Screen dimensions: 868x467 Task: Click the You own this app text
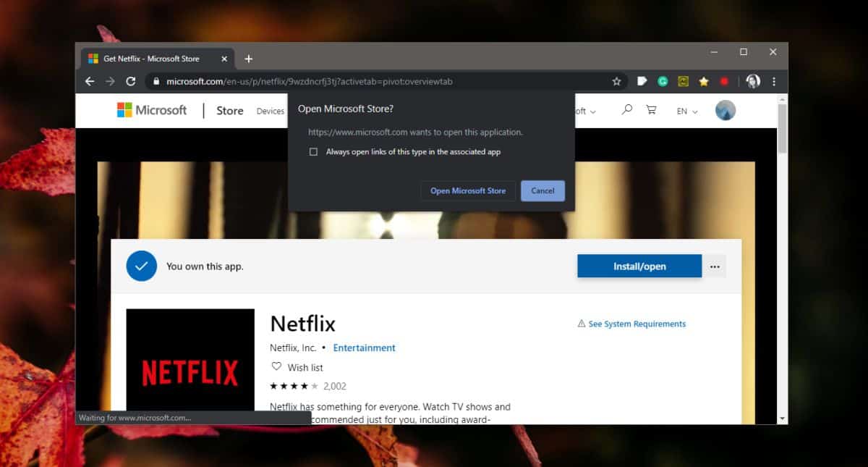205,266
